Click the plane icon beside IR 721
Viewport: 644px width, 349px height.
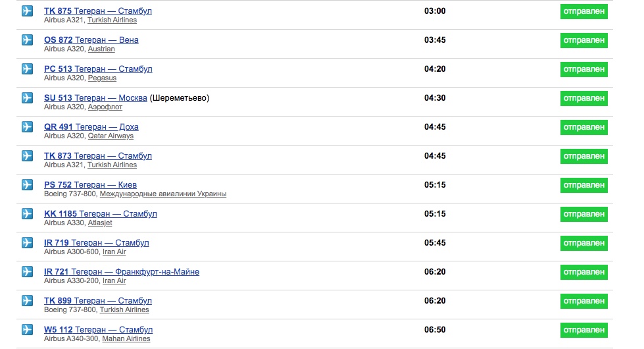27,272
